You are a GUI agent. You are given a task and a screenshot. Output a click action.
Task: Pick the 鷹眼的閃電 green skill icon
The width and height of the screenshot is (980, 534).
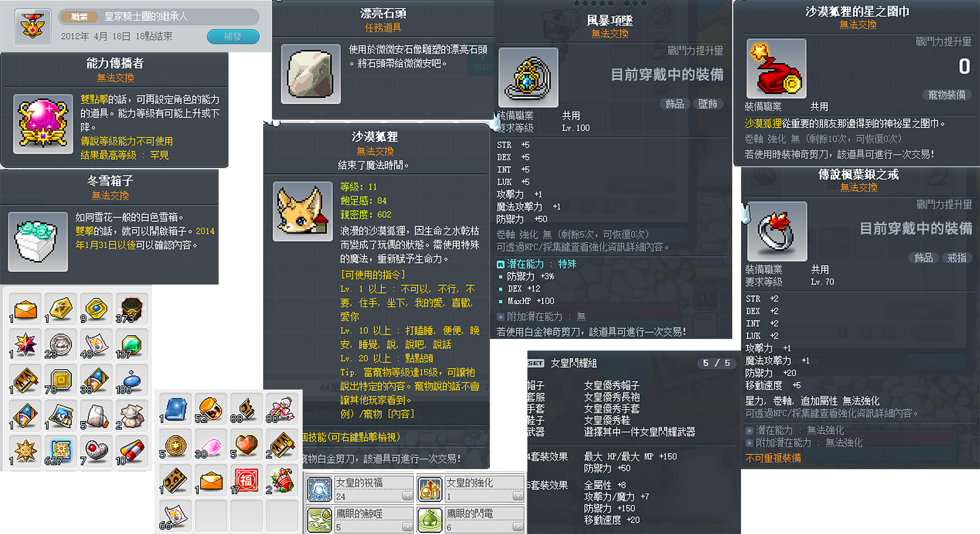[x=430, y=519]
